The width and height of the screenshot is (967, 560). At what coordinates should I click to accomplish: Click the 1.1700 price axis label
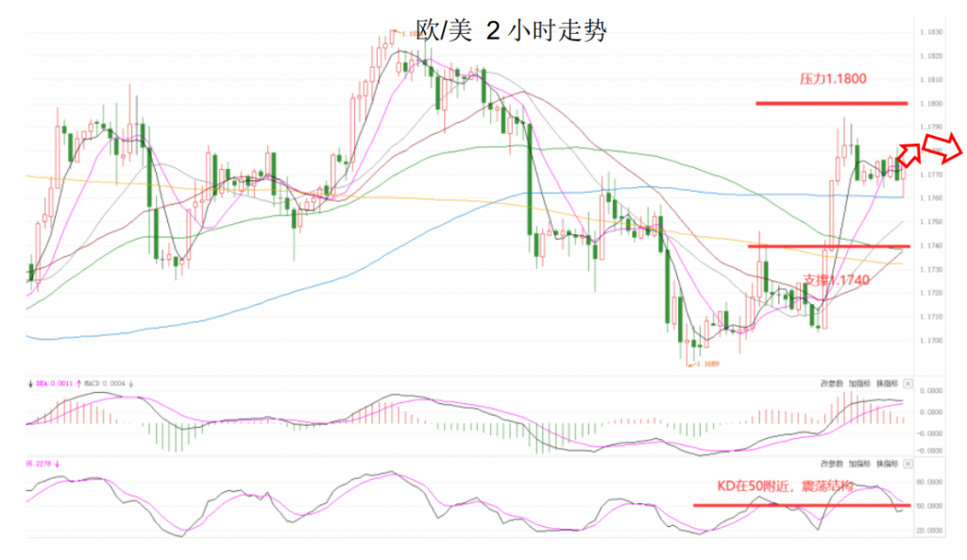[x=930, y=341]
